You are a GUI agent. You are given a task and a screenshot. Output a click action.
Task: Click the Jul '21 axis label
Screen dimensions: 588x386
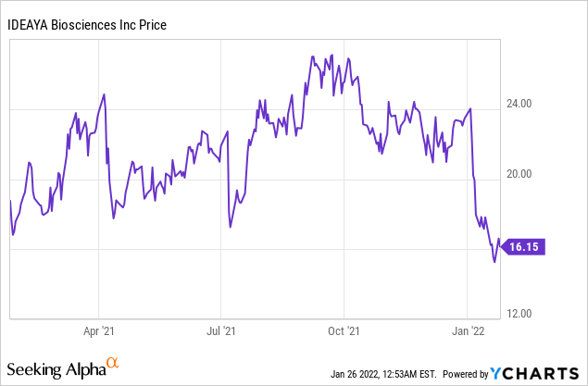coord(221,329)
